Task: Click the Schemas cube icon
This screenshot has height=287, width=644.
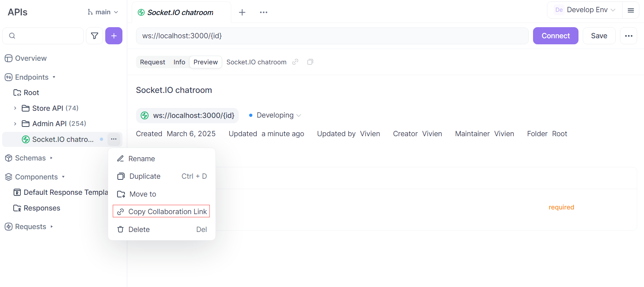Action: point(9,158)
